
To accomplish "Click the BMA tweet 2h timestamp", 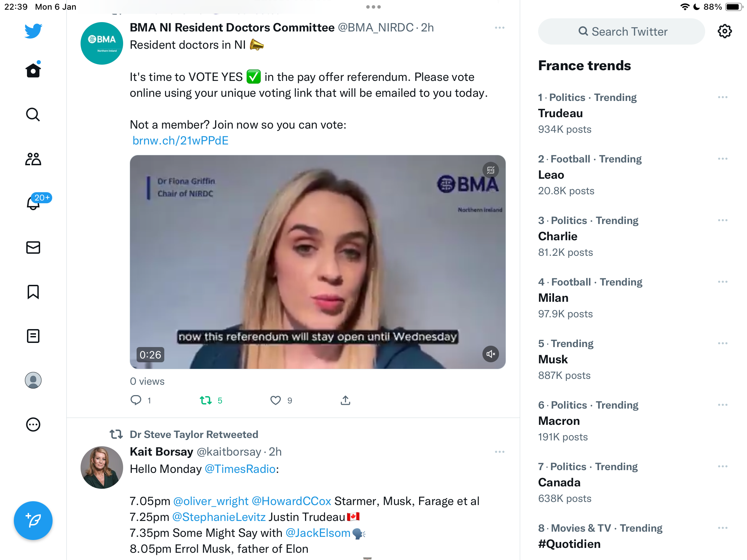I will point(427,27).
